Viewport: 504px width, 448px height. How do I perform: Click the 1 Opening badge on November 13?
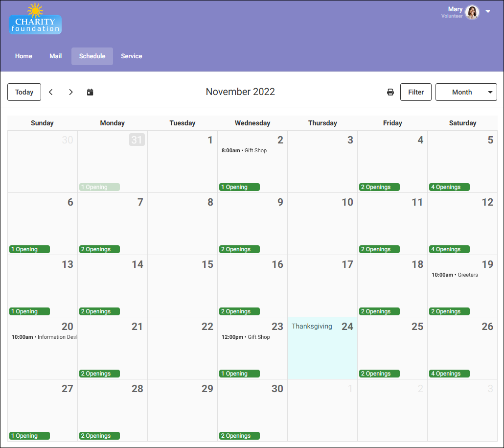(29, 311)
